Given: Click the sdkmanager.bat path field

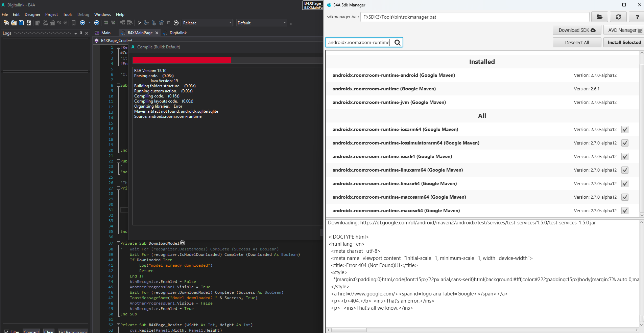Looking at the screenshot, I should pyautogui.click(x=475, y=17).
